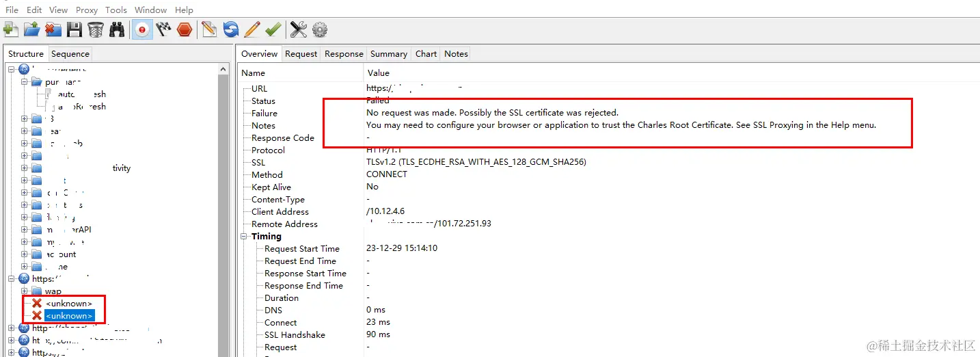Repeat the selected request via the blue arrows icon
Viewport: 980px width, 357px height.
coord(231,29)
